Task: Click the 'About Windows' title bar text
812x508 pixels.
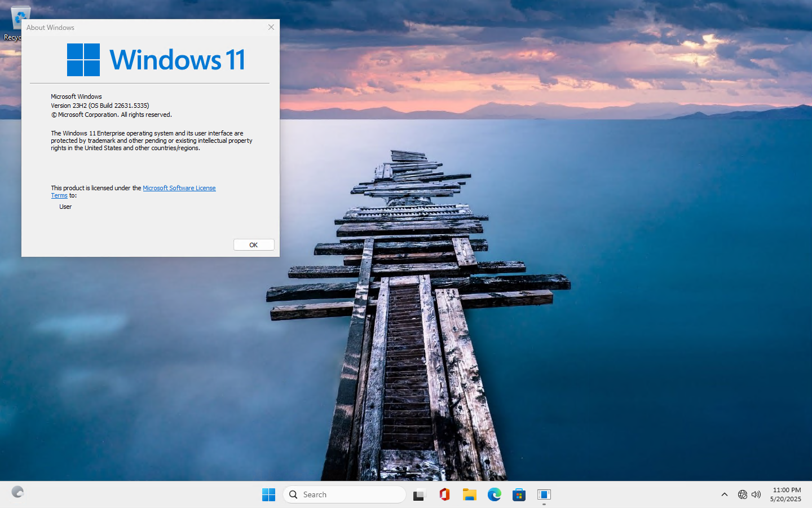Action: (50, 27)
